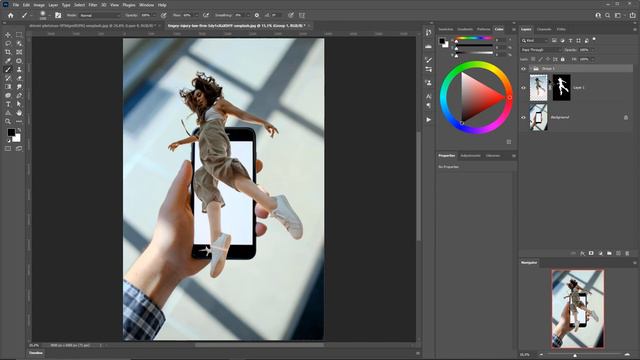Collapse Group 1 folder arrow
The width and height of the screenshot is (640, 360).
click(530, 69)
